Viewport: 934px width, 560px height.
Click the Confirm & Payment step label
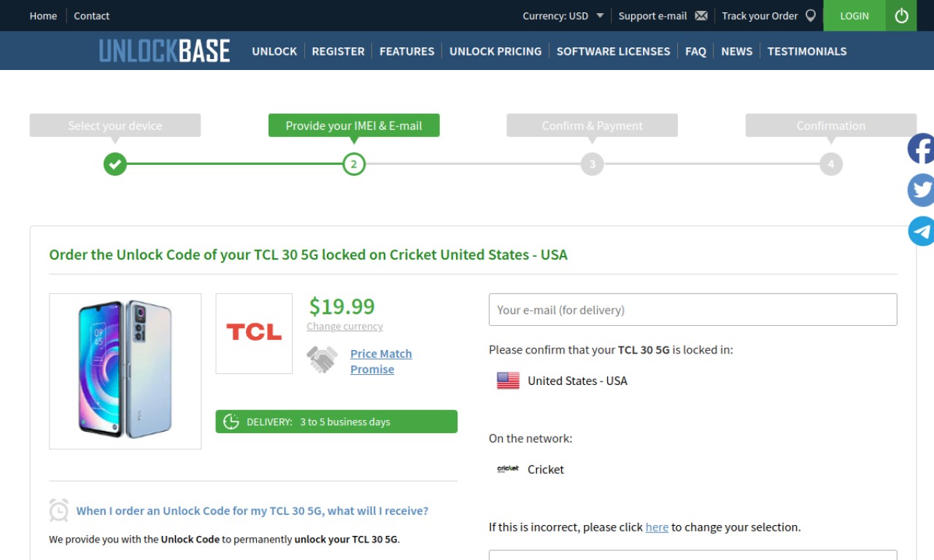tap(593, 125)
